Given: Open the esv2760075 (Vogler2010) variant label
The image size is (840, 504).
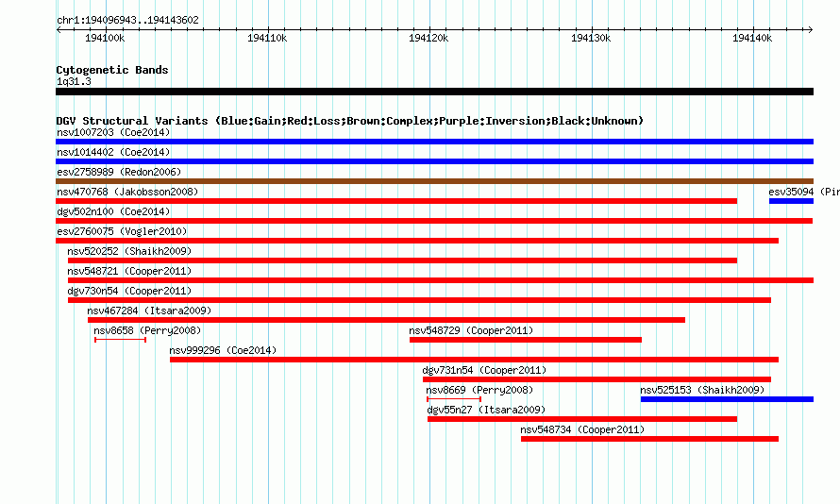Looking at the screenshot, I should (x=122, y=231).
